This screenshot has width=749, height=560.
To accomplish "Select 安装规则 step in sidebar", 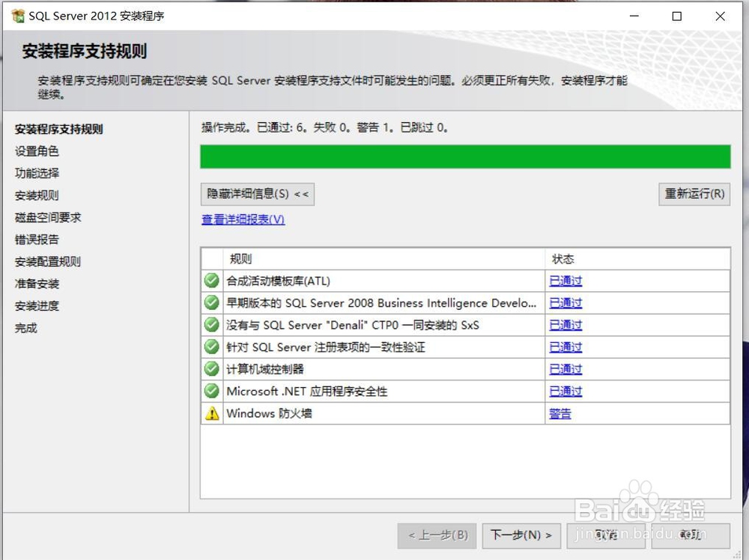I will pyautogui.click(x=37, y=195).
